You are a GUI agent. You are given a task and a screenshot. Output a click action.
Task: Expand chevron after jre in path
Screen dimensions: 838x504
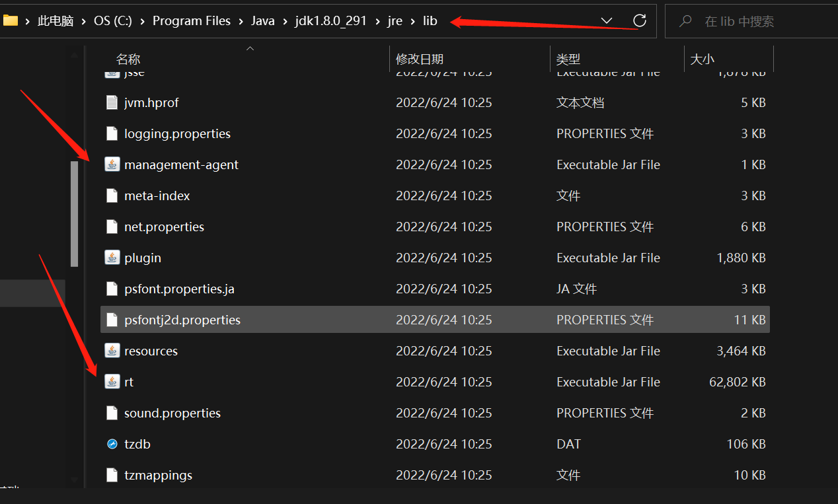click(x=412, y=21)
